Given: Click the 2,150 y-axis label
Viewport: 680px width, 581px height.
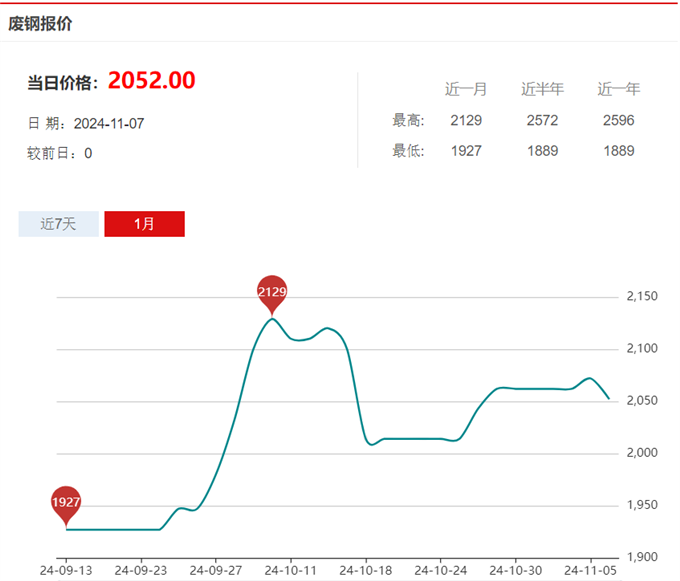Looking at the screenshot, I should click(641, 297).
